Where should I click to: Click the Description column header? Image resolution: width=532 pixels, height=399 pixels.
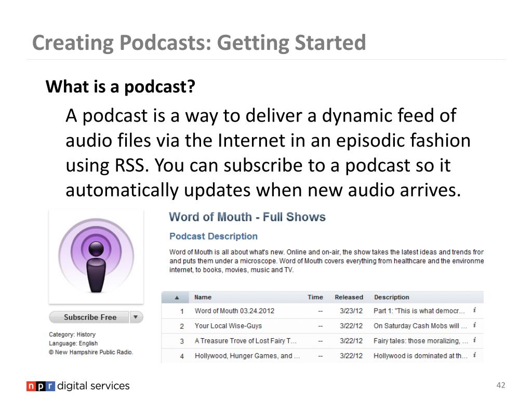point(391,297)
